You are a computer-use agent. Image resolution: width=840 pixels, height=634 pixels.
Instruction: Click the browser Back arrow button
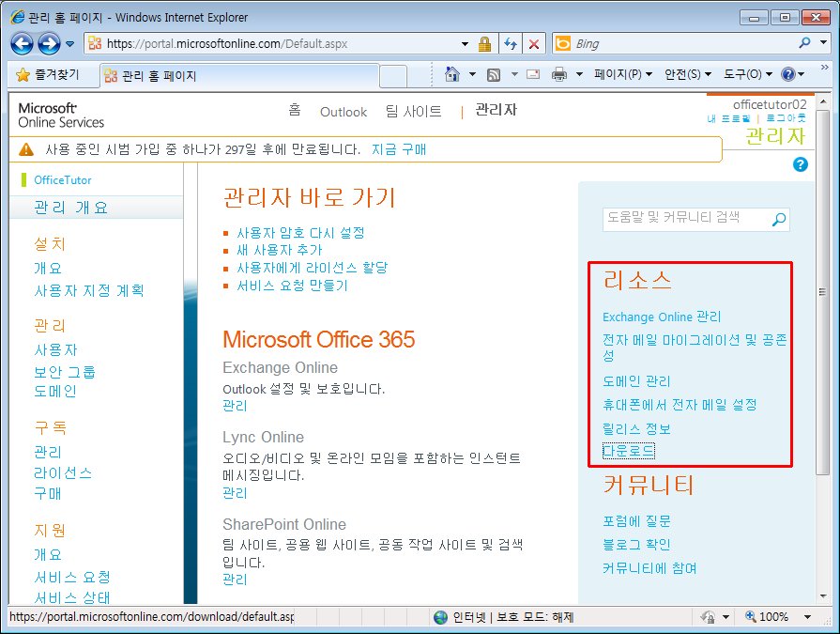[22, 43]
